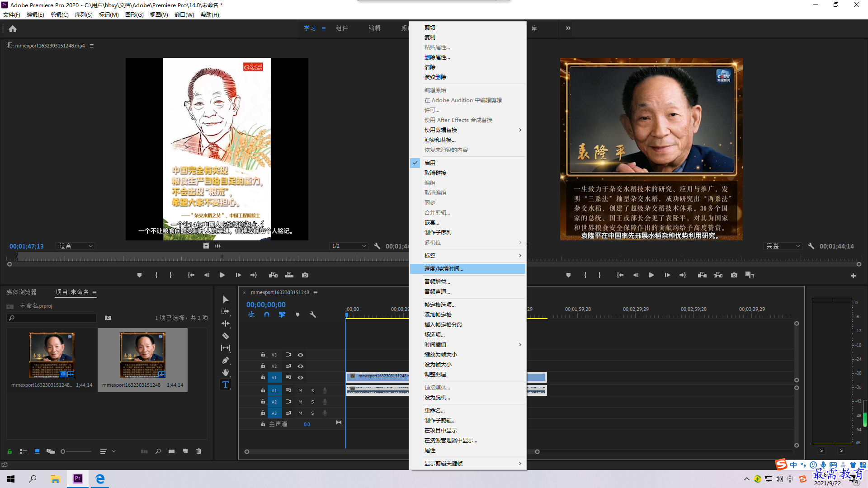The image size is (868, 488).
Task: Select the Hand tool
Action: [x=226, y=372]
